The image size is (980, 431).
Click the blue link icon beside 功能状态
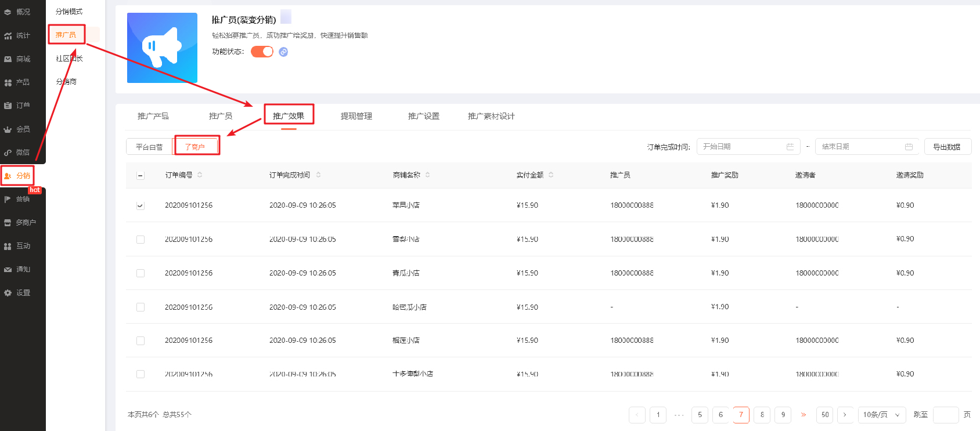(x=283, y=52)
